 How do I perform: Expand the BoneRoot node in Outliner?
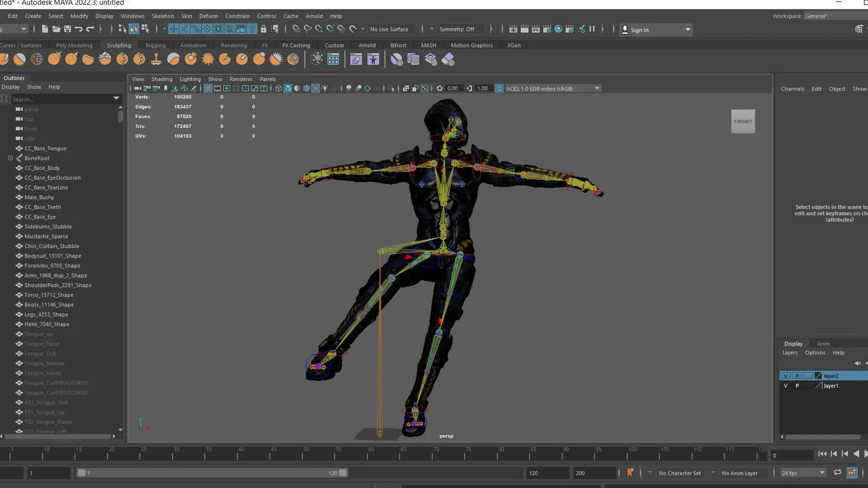point(11,158)
